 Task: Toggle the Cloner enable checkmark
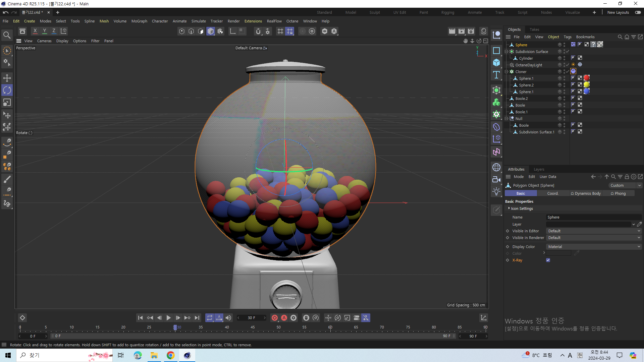(x=568, y=71)
